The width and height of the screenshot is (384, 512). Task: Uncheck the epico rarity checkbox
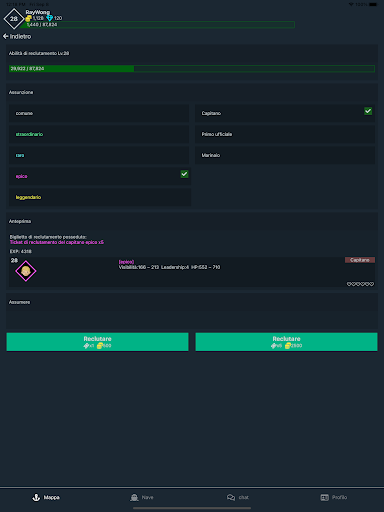[184, 174]
